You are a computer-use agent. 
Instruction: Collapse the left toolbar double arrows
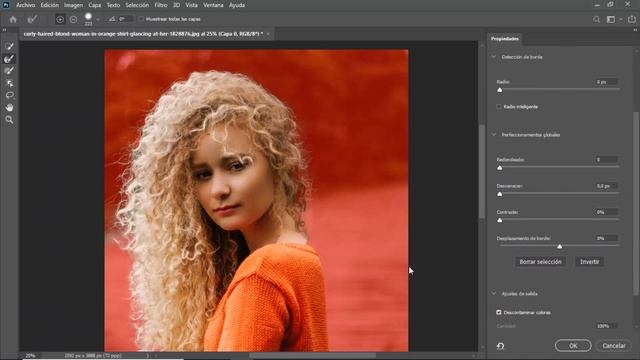click(4, 30)
